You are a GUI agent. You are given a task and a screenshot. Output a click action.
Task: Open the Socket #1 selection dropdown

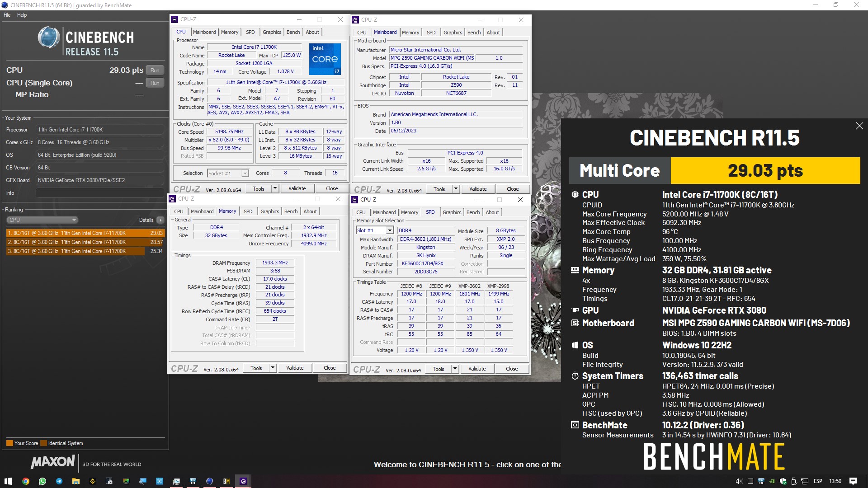pos(228,173)
